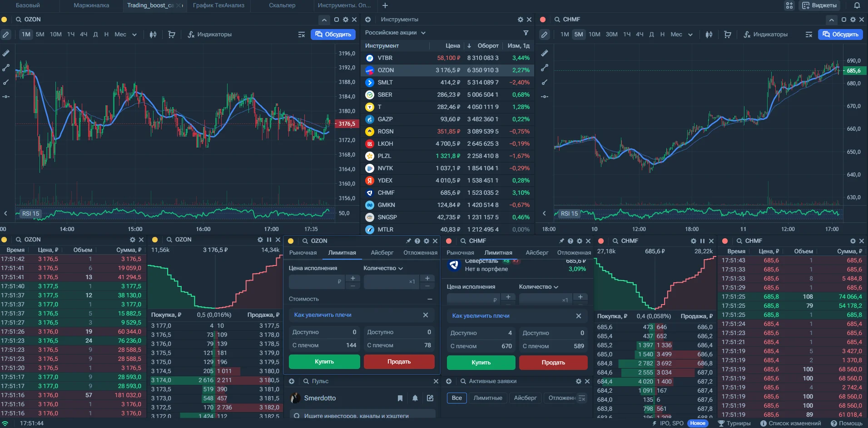Viewport: 868px width, 428px height.
Task: Switch CHMF chart to 1M timeframe
Action: 565,34
